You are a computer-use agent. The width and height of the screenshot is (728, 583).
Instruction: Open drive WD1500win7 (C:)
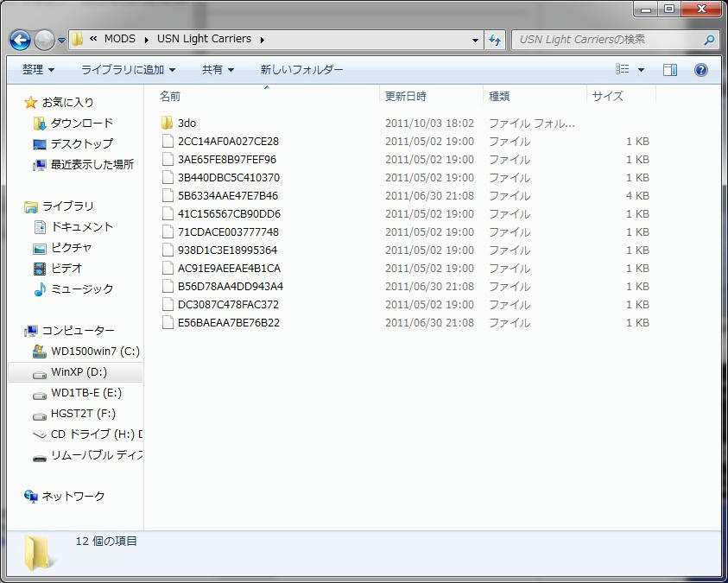tap(86, 352)
